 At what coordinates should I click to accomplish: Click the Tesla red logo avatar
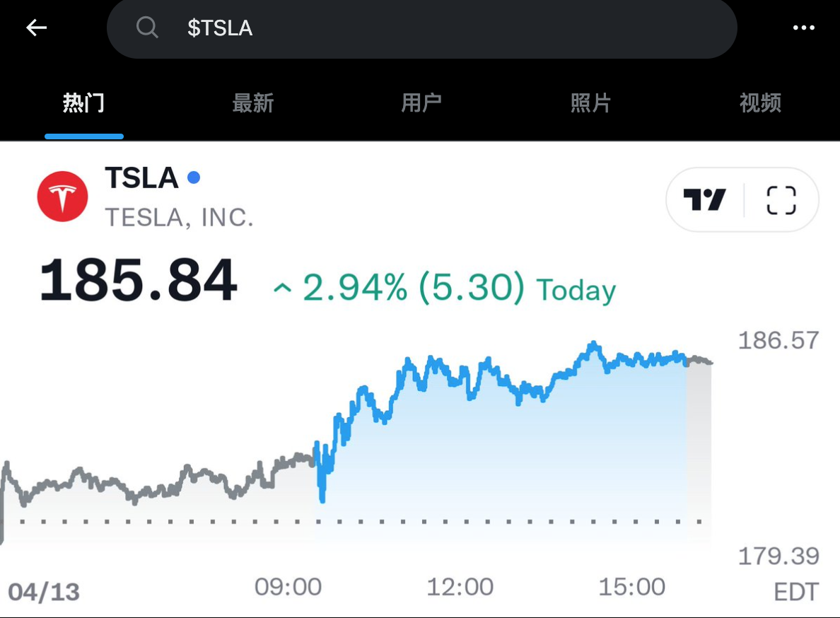tap(62, 196)
